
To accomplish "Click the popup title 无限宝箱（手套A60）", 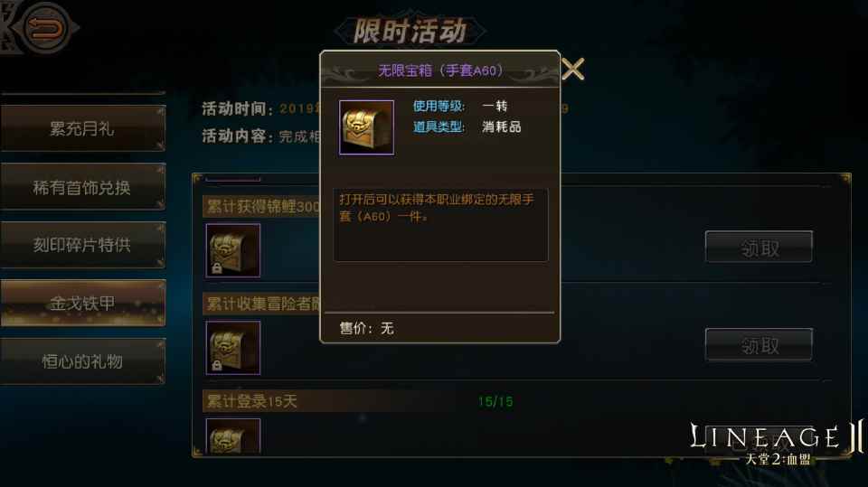I will (x=440, y=70).
